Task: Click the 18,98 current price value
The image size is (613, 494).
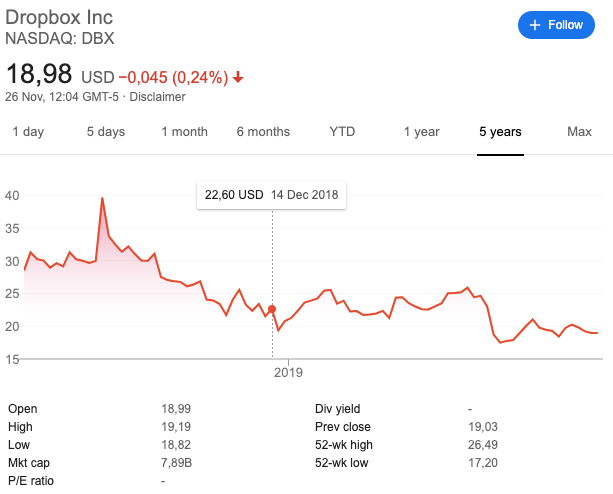Action: point(39,73)
